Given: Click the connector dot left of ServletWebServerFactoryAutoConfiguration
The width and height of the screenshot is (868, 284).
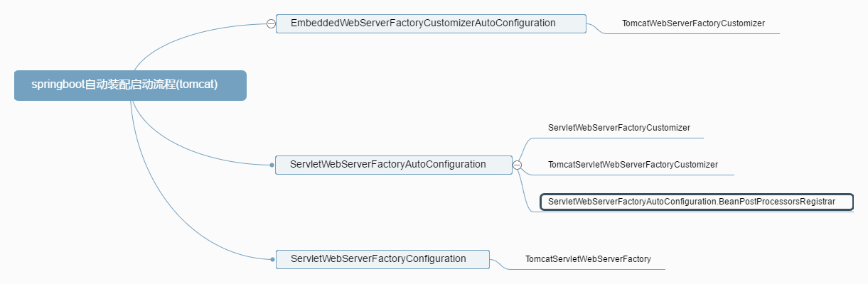Looking at the screenshot, I should pos(272,165).
